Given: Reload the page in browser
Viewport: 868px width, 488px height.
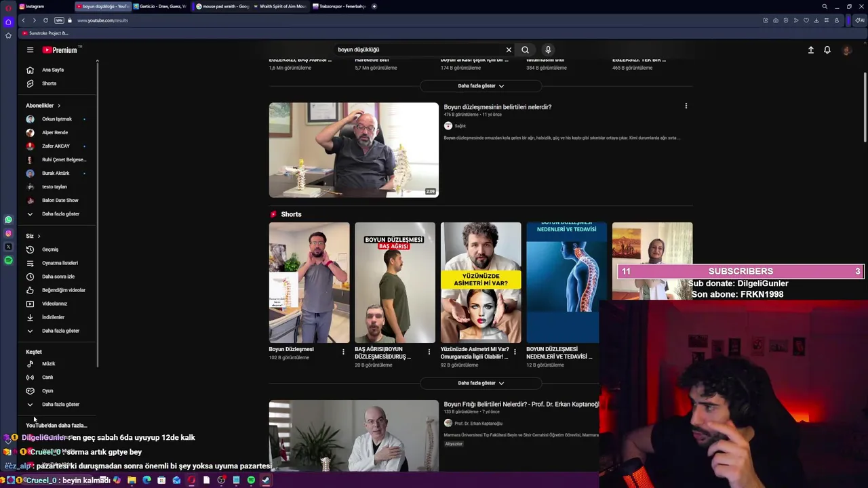Looking at the screenshot, I should pos(45,20).
